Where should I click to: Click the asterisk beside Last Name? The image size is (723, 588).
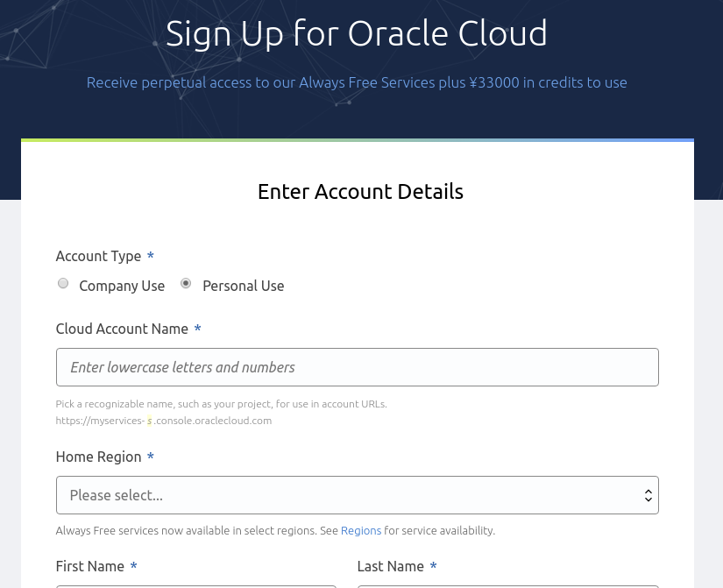click(433, 567)
